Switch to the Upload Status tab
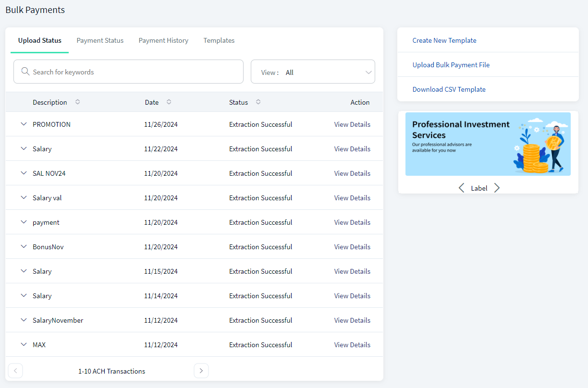The width and height of the screenshot is (588, 388). pos(40,40)
